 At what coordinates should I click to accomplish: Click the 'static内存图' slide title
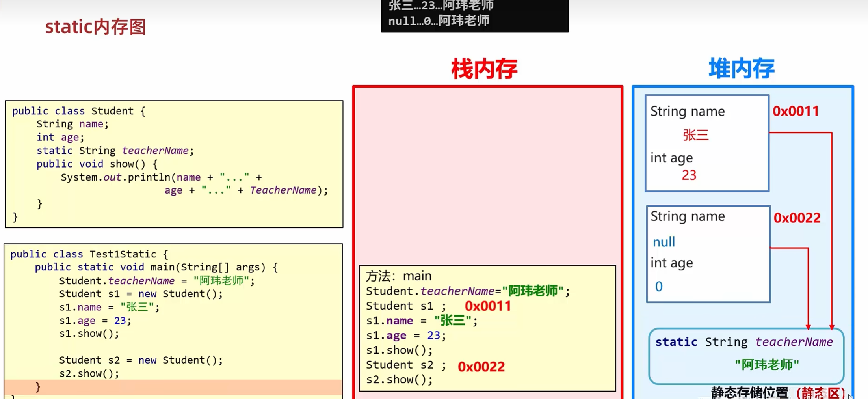click(x=96, y=27)
